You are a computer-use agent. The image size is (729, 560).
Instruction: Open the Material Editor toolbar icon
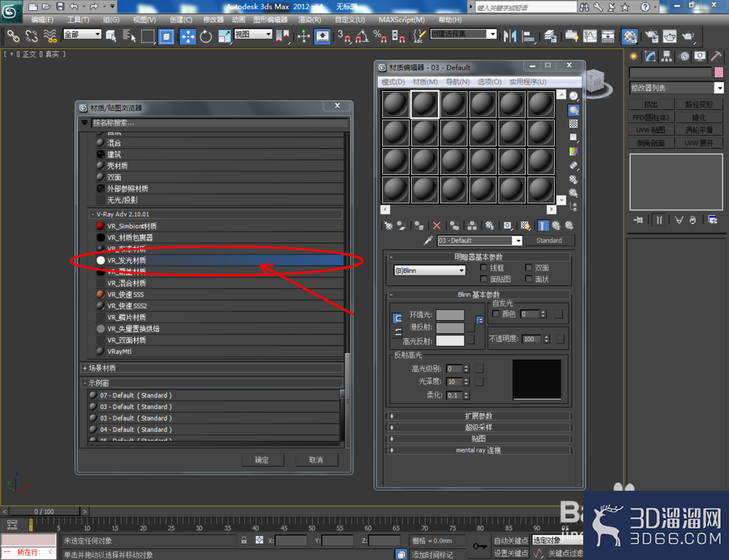click(x=630, y=36)
